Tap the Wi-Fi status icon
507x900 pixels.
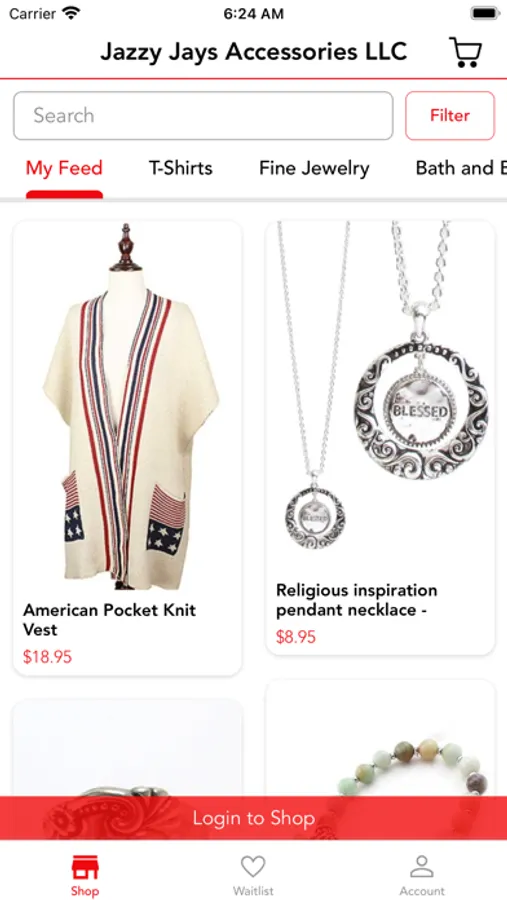(x=71, y=13)
